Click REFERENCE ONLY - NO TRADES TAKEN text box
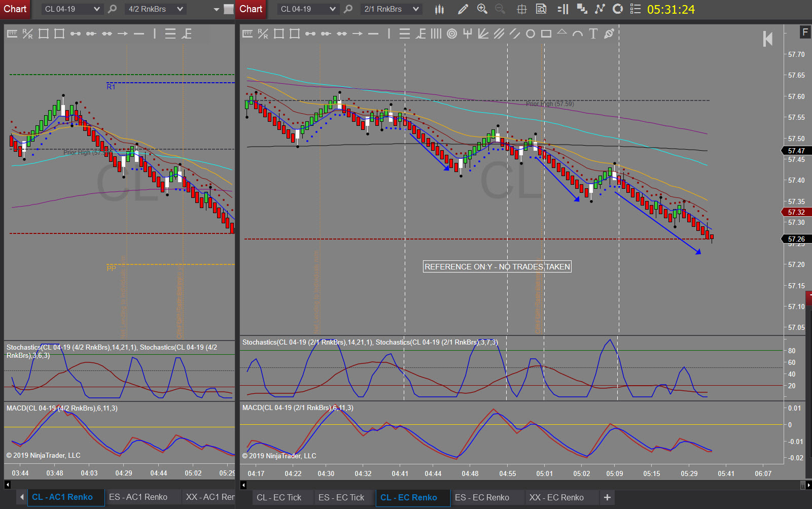 [x=497, y=266]
